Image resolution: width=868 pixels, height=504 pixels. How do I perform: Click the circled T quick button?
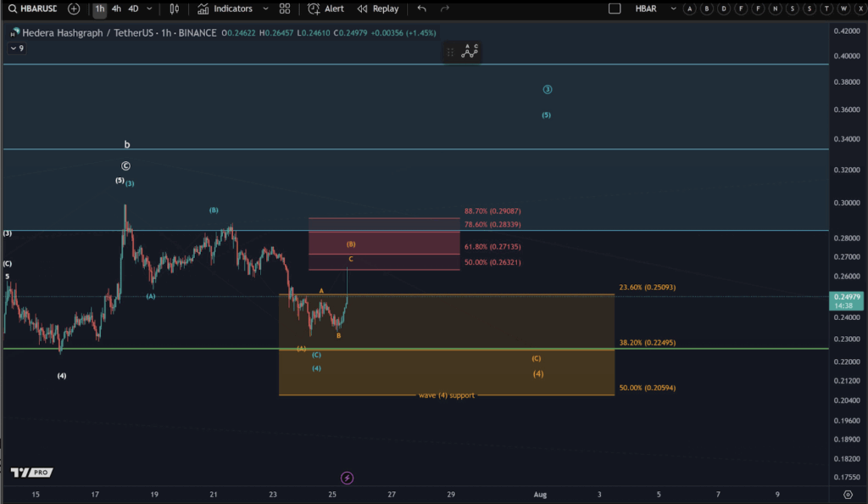point(827,8)
